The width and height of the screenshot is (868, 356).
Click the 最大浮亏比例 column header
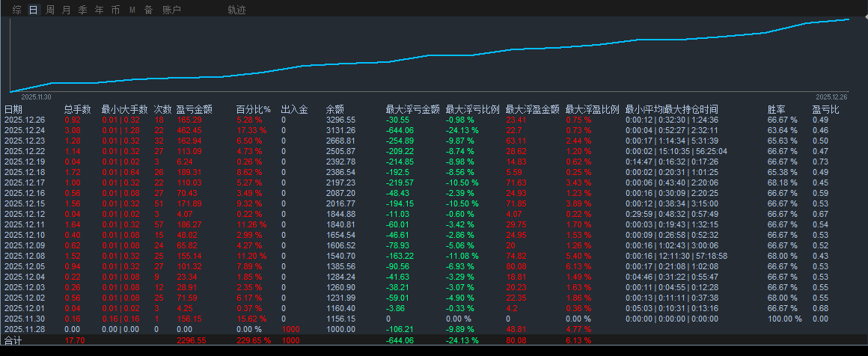tap(473, 109)
